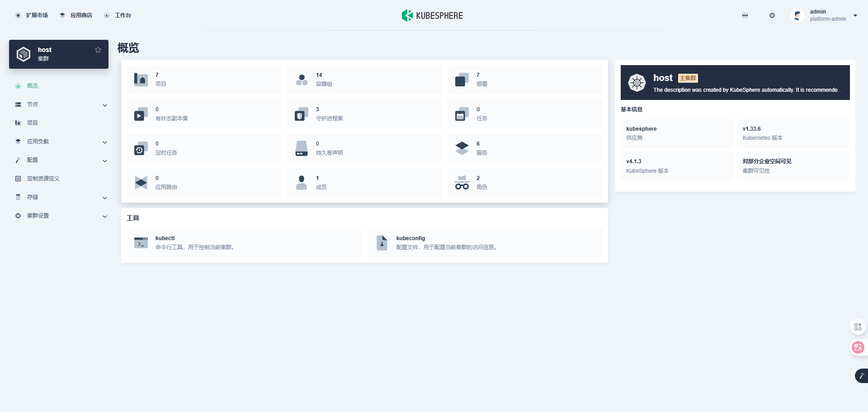
Task: Open 工作台 in top navigation
Action: (x=118, y=15)
